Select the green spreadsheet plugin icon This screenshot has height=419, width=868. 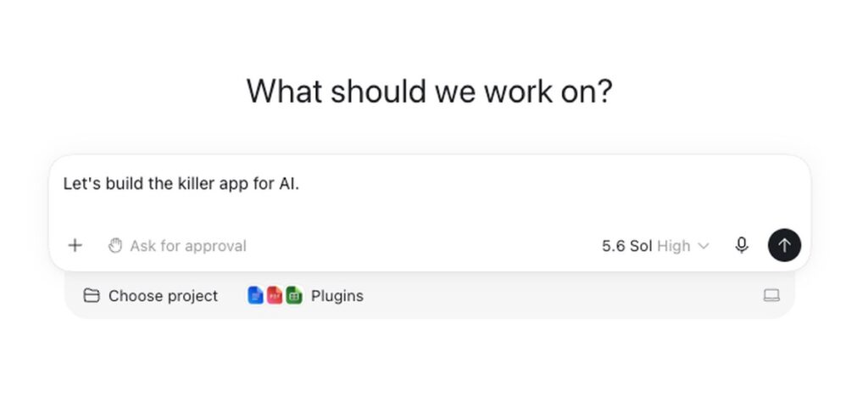click(x=294, y=295)
